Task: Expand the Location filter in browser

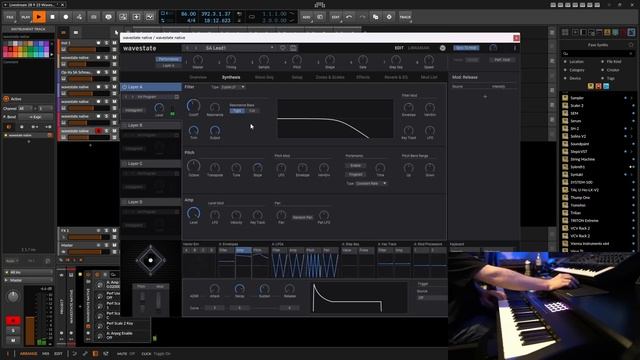Action: [x=576, y=62]
